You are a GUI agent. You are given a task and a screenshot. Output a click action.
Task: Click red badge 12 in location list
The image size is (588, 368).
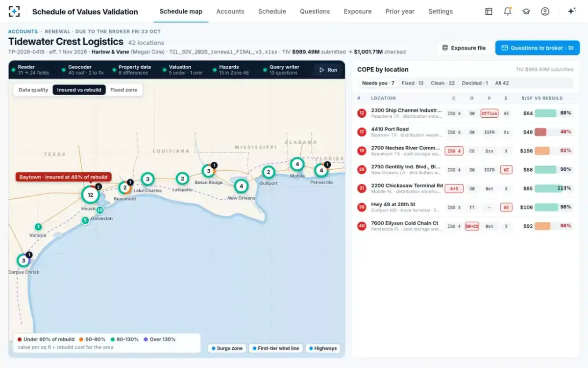point(362,113)
